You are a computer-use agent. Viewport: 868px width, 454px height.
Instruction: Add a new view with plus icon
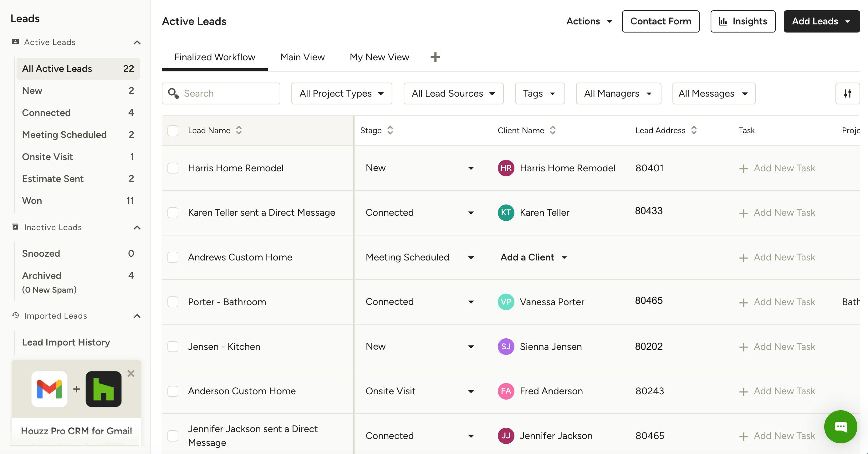(x=435, y=57)
